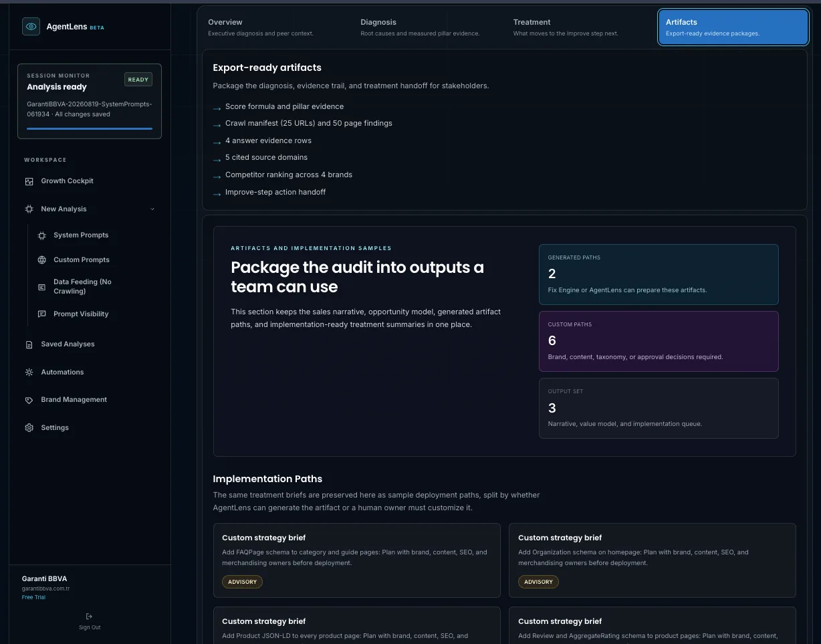Collapse the New Analysis chevron
Screen dimensions: 821x644
click(152, 209)
